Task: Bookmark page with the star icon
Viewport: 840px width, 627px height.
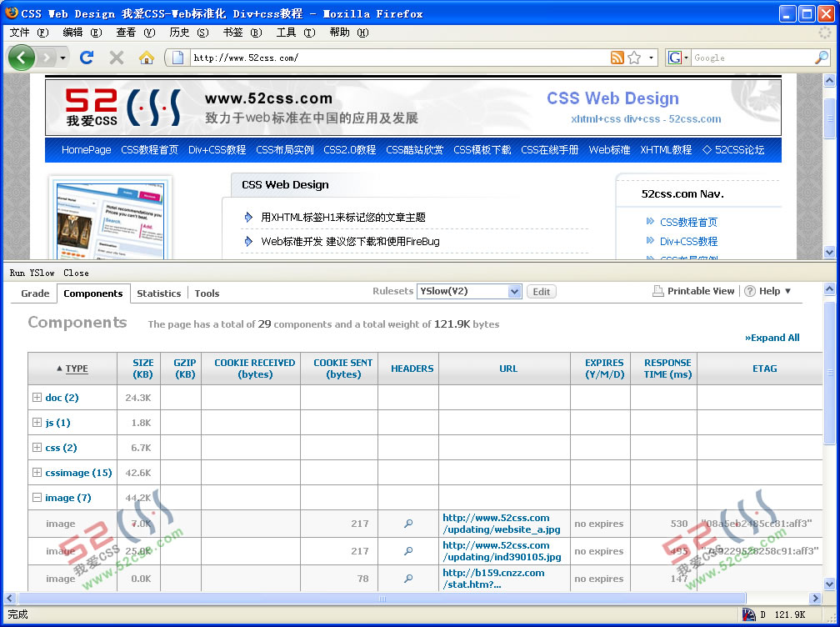Action: point(634,58)
